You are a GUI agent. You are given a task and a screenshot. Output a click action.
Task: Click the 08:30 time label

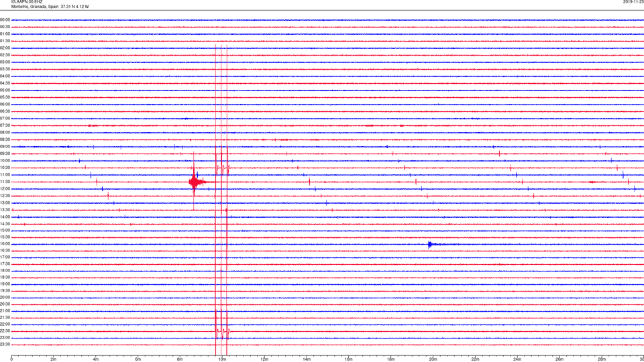click(5, 139)
